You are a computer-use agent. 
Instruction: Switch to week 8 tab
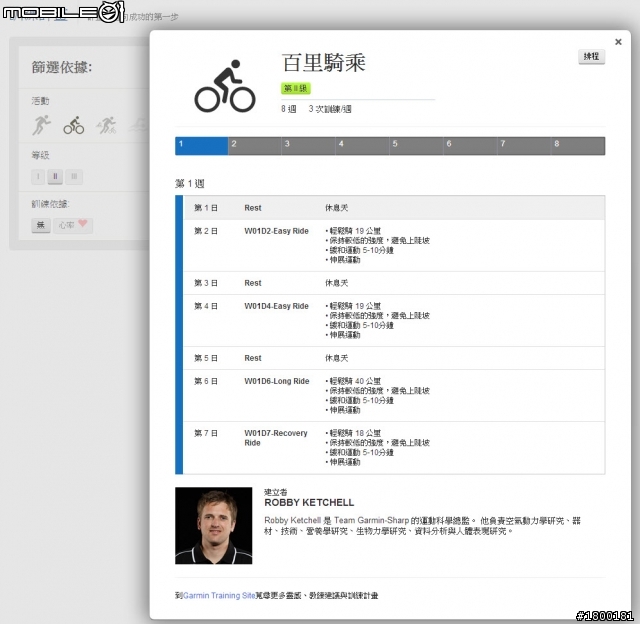pos(578,146)
